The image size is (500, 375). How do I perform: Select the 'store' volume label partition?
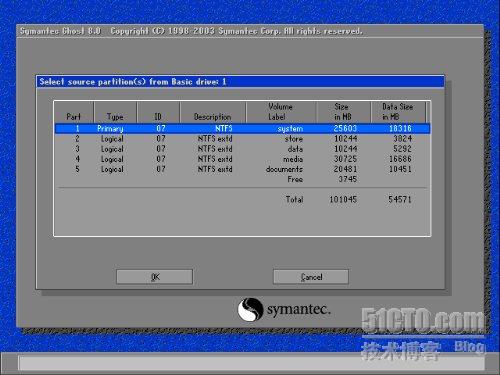243,139
